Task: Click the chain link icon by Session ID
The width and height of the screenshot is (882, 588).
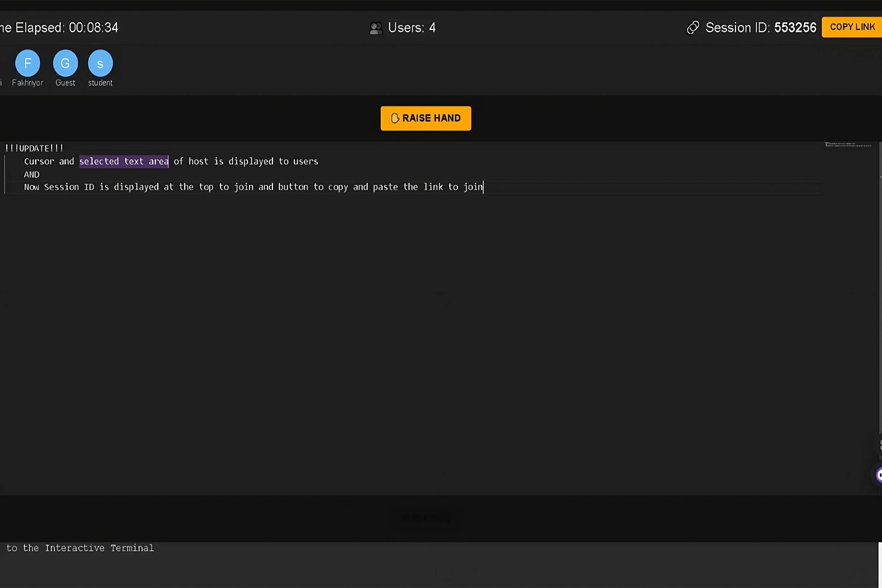Action: pyautogui.click(x=693, y=27)
